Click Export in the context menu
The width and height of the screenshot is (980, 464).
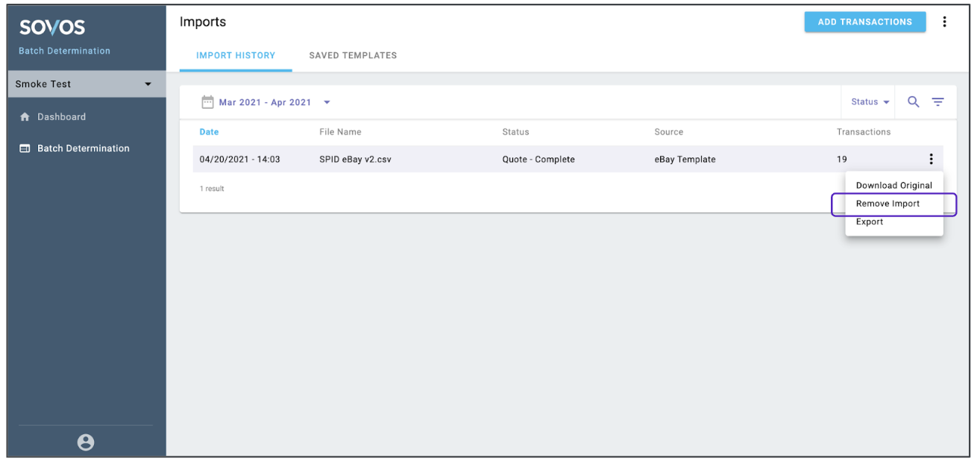pyautogui.click(x=870, y=222)
